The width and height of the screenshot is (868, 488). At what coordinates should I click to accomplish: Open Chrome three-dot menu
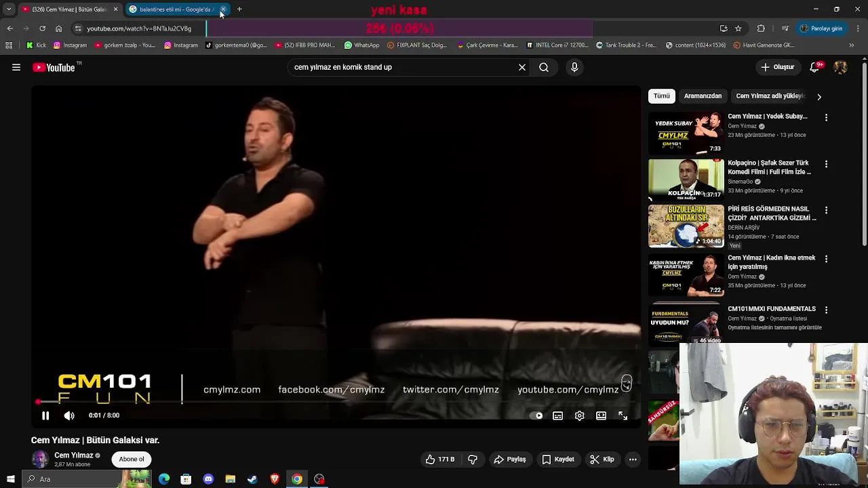pos(859,28)
